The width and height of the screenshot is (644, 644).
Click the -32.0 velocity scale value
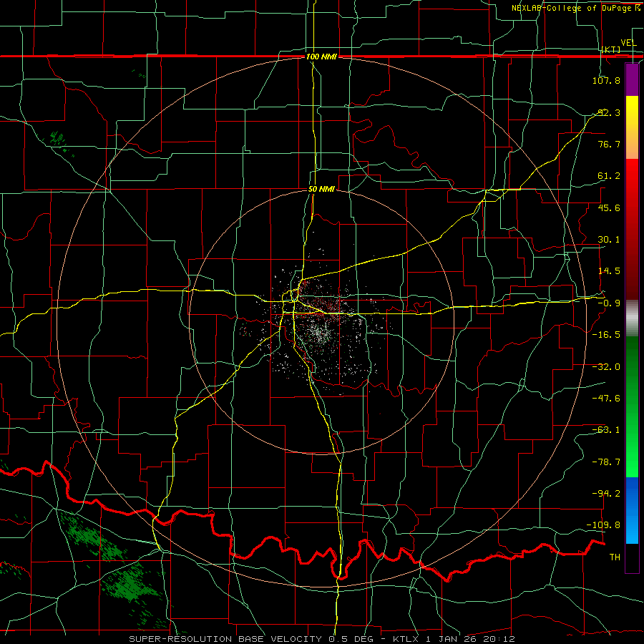coord(606,366)
